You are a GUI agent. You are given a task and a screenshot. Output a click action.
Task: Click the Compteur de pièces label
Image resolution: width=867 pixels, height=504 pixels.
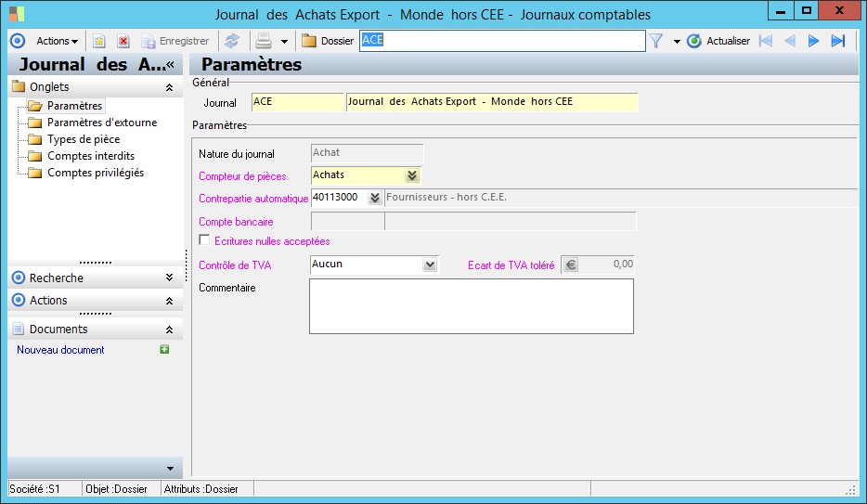(242, 176)
